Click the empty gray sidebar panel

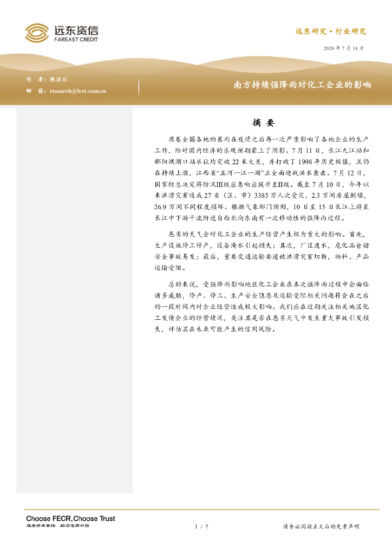[75, 300]
